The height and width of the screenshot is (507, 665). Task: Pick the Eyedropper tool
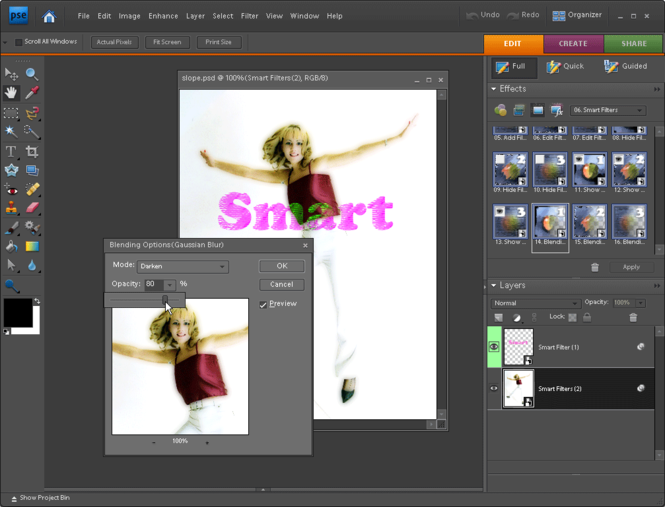32,93
